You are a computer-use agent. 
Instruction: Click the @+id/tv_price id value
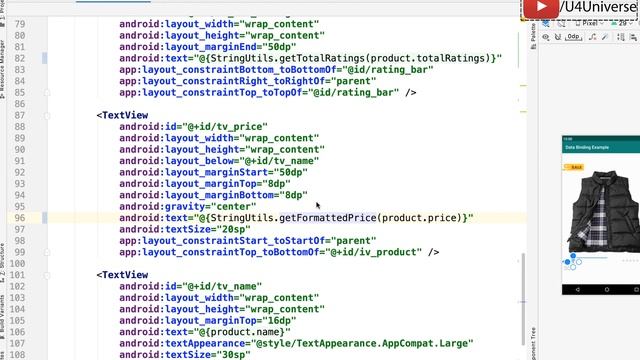[225, 127]
